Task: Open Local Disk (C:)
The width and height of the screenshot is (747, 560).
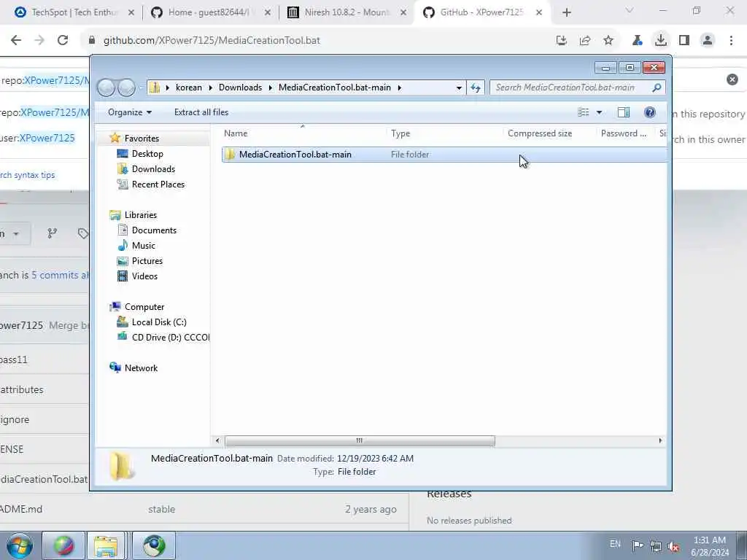Action: [159, 322]
